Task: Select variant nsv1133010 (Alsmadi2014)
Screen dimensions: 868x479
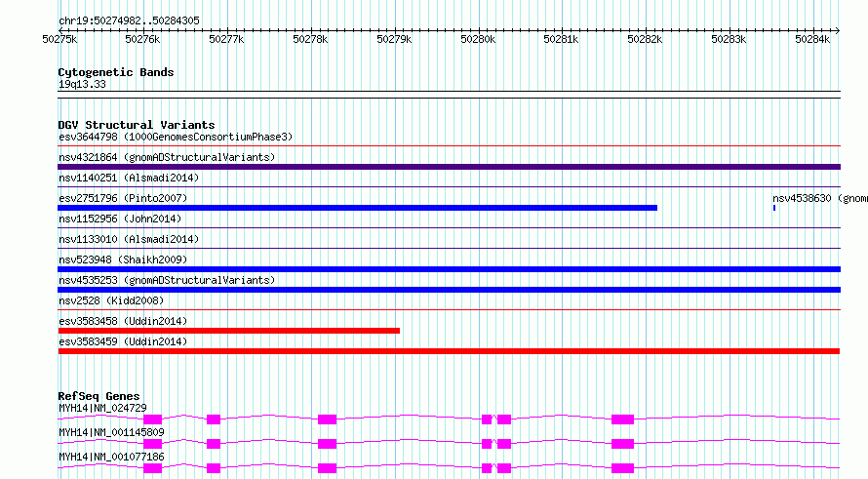Action: pos(129,239)
